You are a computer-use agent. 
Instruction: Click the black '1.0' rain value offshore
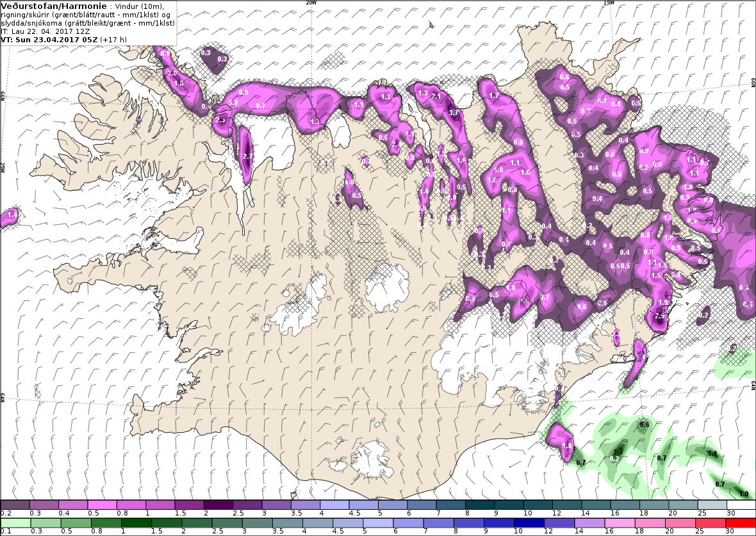(x=743, y=494)
